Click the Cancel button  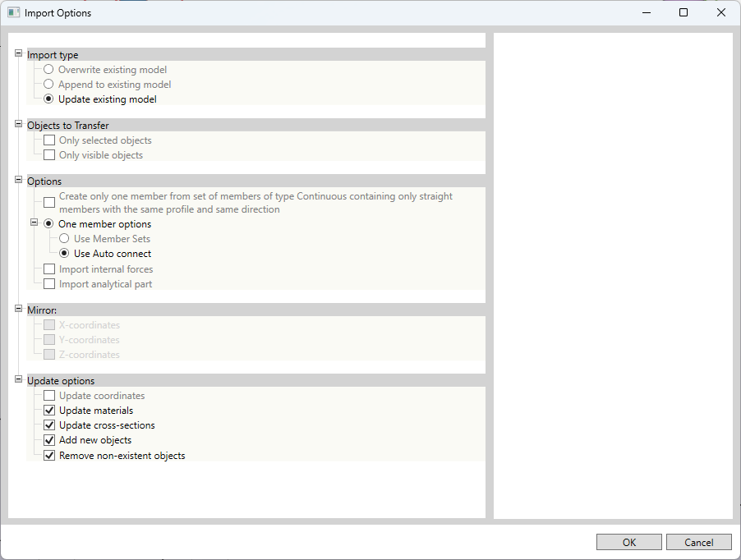click(698, 542)
